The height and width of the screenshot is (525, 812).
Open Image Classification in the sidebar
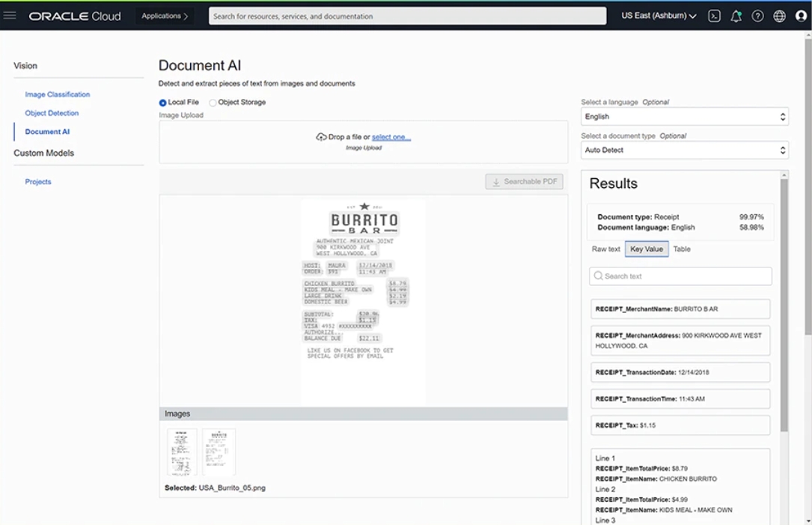[58, 94]
